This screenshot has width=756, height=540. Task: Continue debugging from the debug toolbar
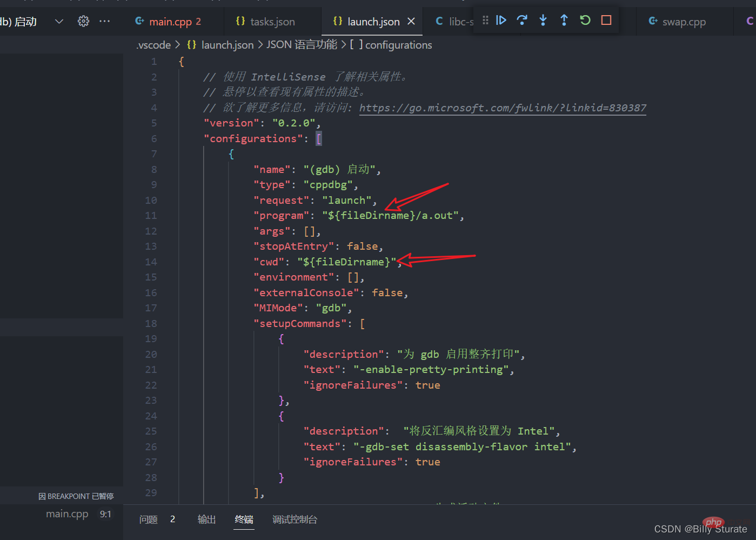501,20
